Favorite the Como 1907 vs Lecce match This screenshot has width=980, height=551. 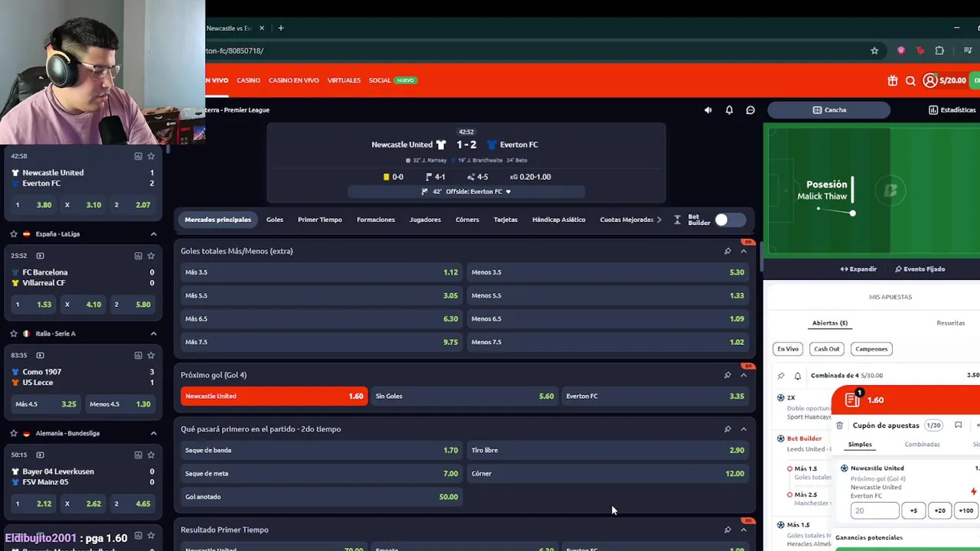[151, 355]
